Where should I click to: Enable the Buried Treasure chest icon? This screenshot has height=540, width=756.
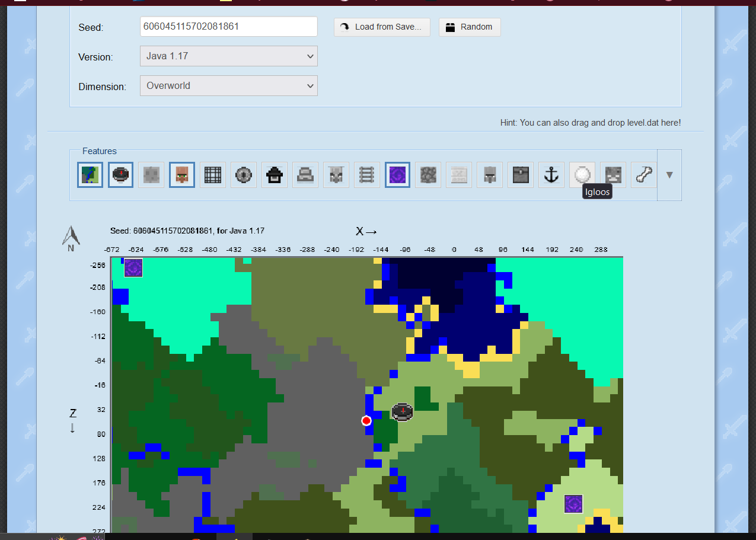pyautogui.click(x=521, y=175)
